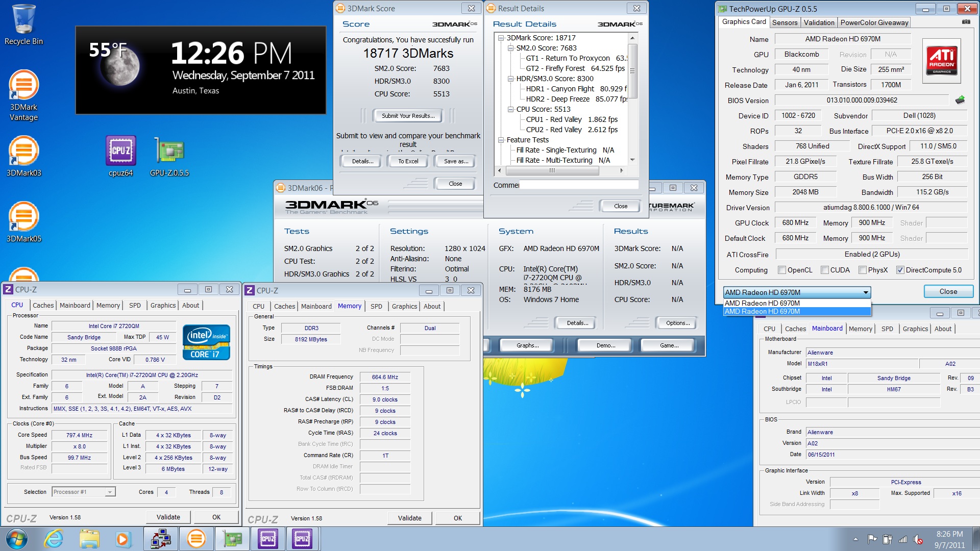Click Submit Your Results button
This screenshot has width=980, height=551.
pyautogui.click(x=408, y=116)
